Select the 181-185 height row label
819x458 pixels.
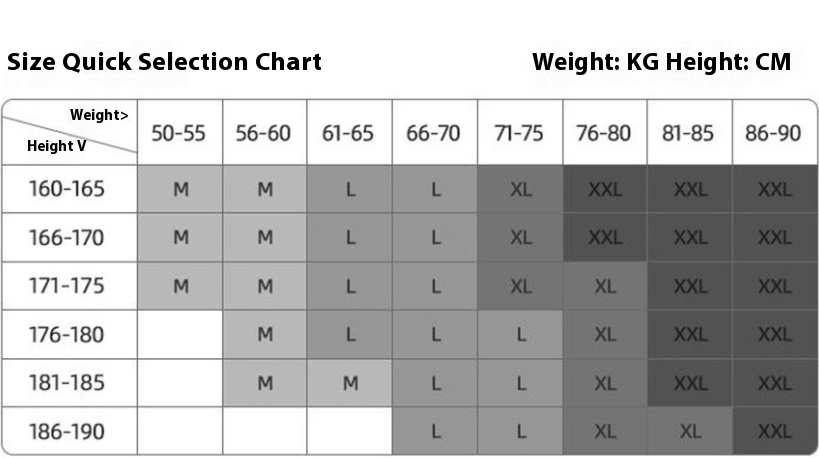click(x=69, y=383)
